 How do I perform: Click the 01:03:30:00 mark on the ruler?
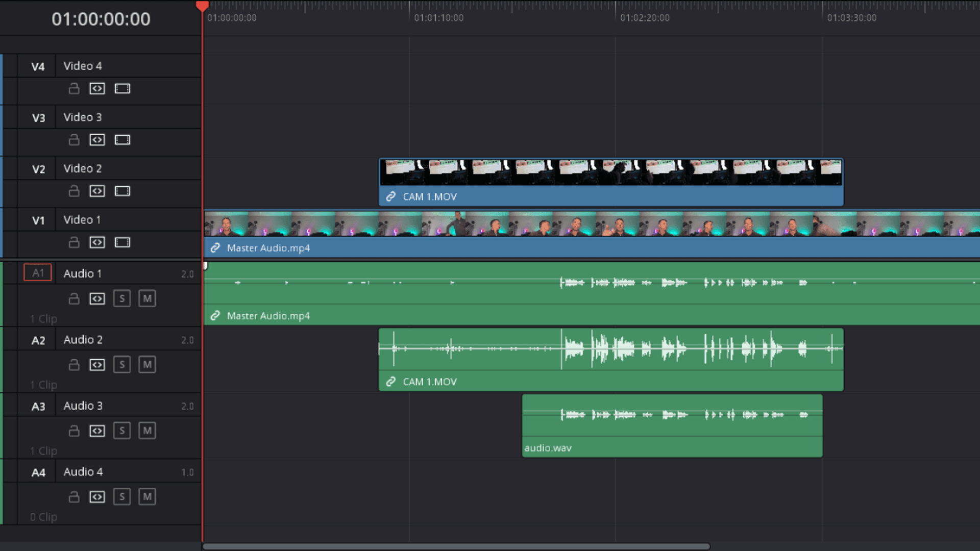coord(851,18)
